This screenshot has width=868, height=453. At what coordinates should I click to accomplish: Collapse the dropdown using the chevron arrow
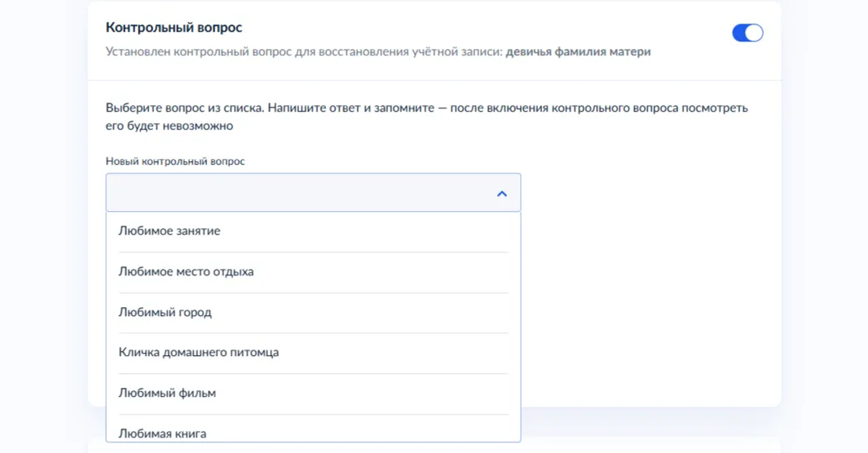click(501, 194)
